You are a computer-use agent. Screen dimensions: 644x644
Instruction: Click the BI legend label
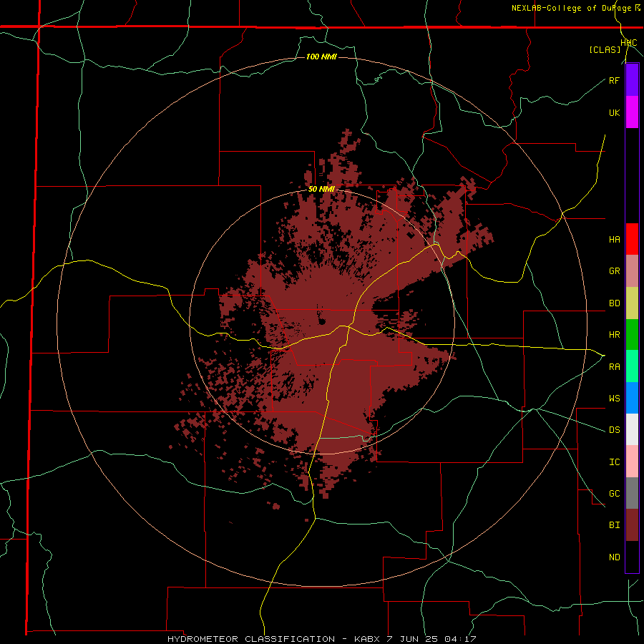[x=614, y=525]
